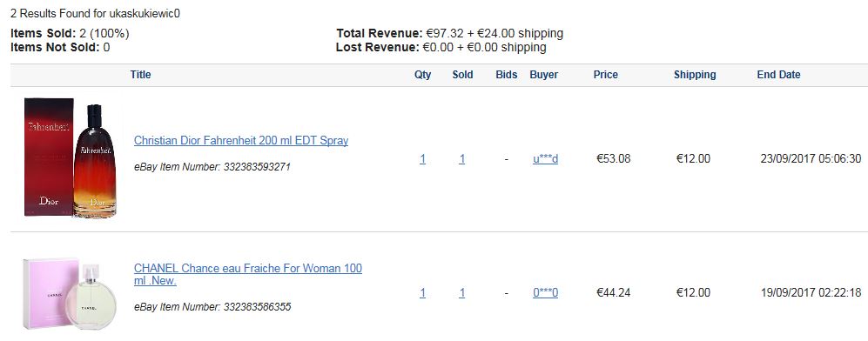This screenshot has width=868, height=341.
Task: Select eBay Item Number 332383593271 text
Action: click(212, 167)
